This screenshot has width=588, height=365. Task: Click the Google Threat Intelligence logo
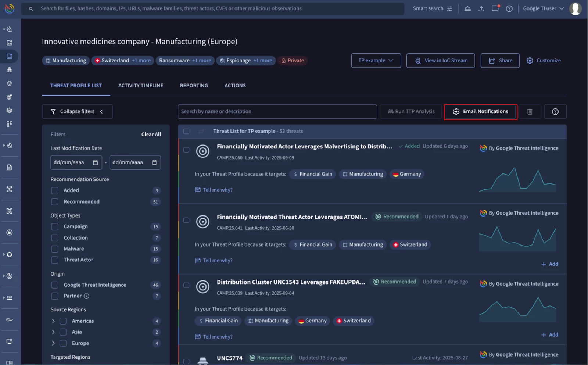(10, 8)
